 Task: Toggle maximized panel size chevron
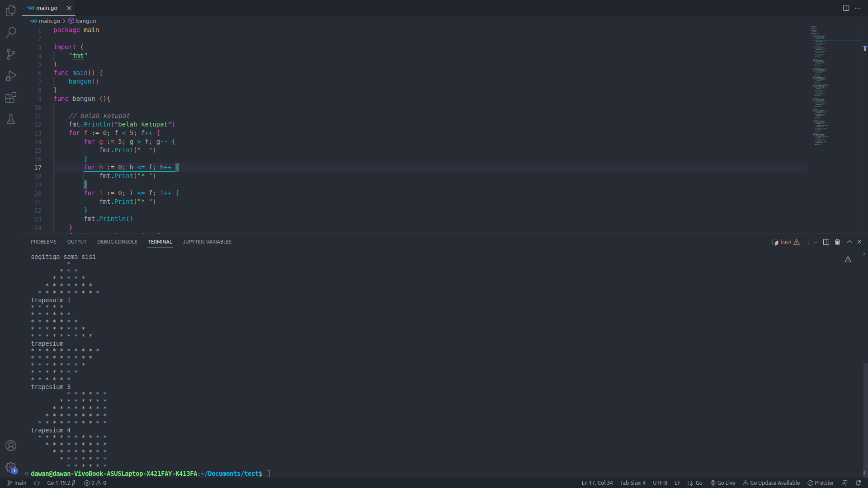849,242
